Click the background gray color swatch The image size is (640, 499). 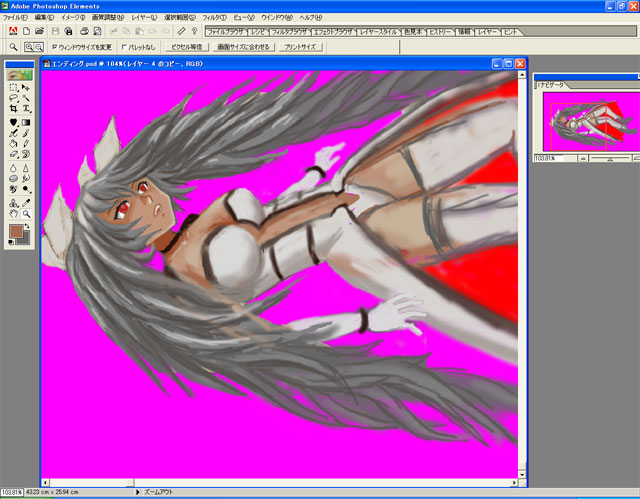pyautogui.click(x=26, y=241)
